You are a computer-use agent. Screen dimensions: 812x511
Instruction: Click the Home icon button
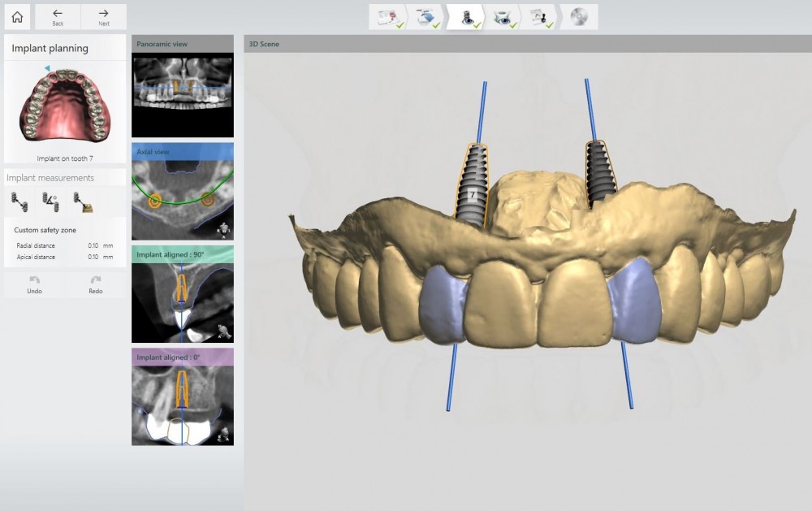tap(17, 16)
